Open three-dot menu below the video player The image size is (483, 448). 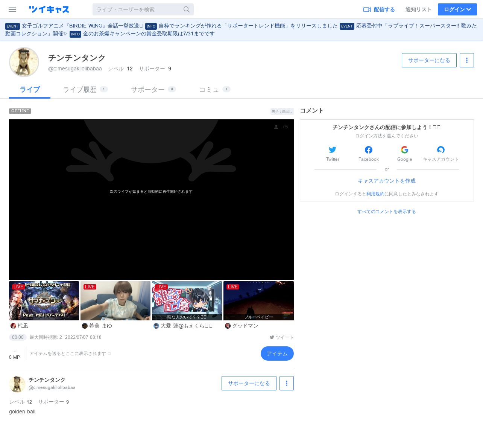(x=286, y=383)
